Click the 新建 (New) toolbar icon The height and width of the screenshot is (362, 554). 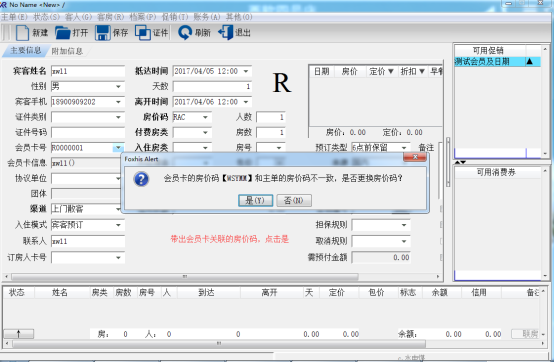[23, 33]
